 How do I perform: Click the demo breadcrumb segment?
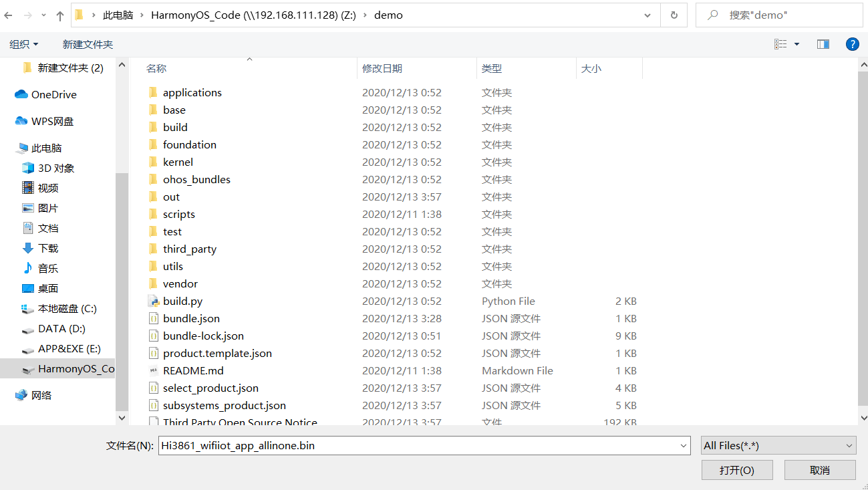[388, 15]
